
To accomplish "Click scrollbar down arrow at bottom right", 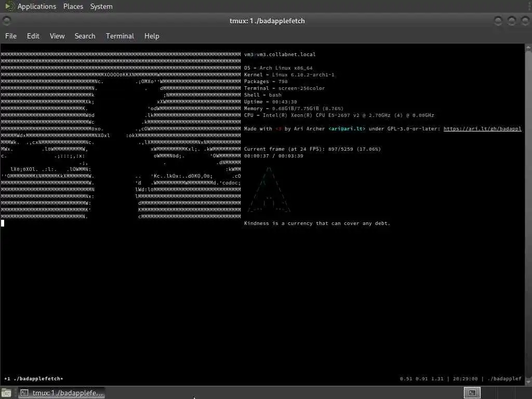I will tap(528, 382).
